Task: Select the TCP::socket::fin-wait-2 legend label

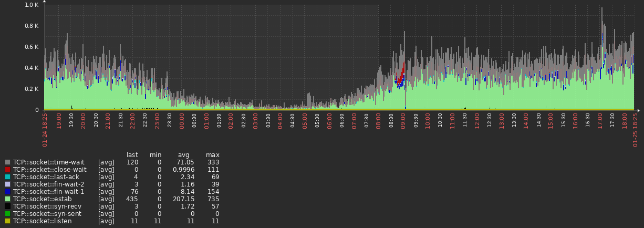Action: [x=48, y=184]
